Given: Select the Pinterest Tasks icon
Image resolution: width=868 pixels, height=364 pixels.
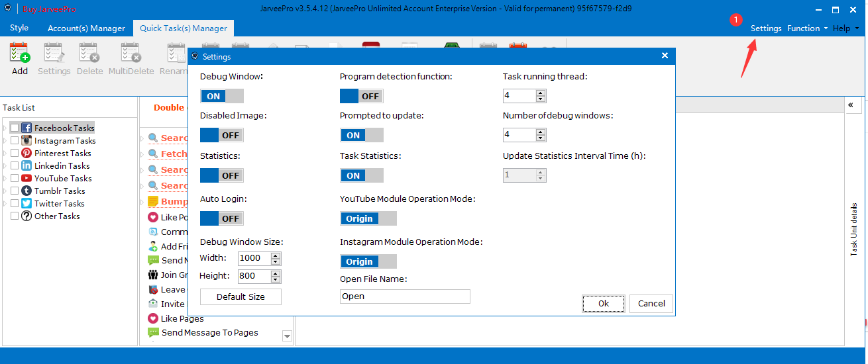Looking at the screenshot, I should pyautogui.click(x=27, y=153).
